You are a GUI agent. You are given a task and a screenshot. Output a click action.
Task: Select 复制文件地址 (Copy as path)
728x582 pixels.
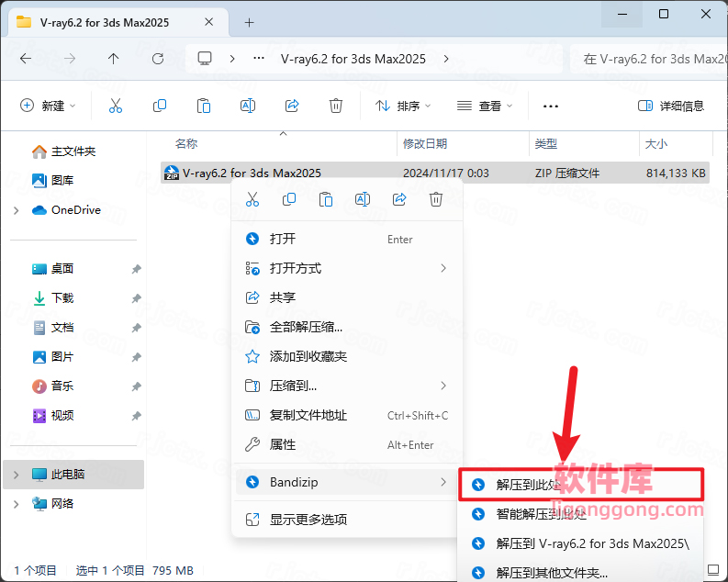tap(347, 415)
